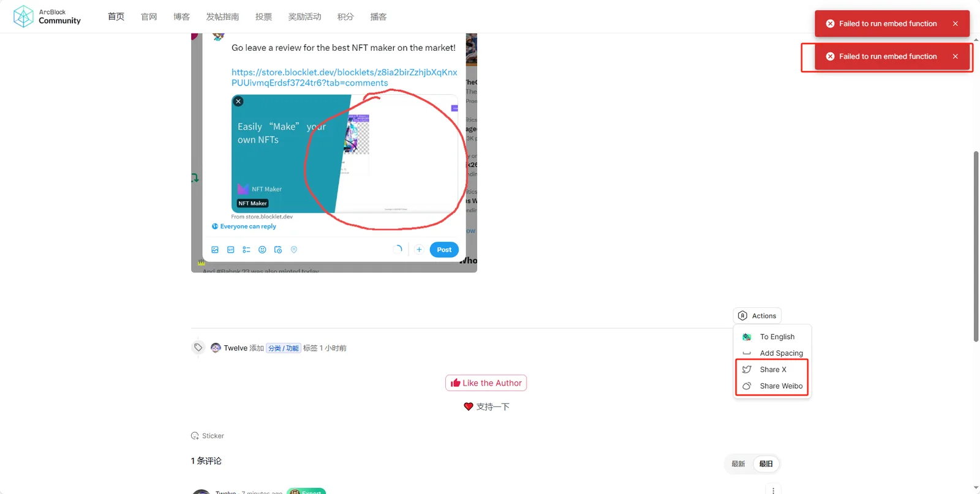Navigate to 奖励活动
The height and width of the screenshot is (494, 980).
304,17
